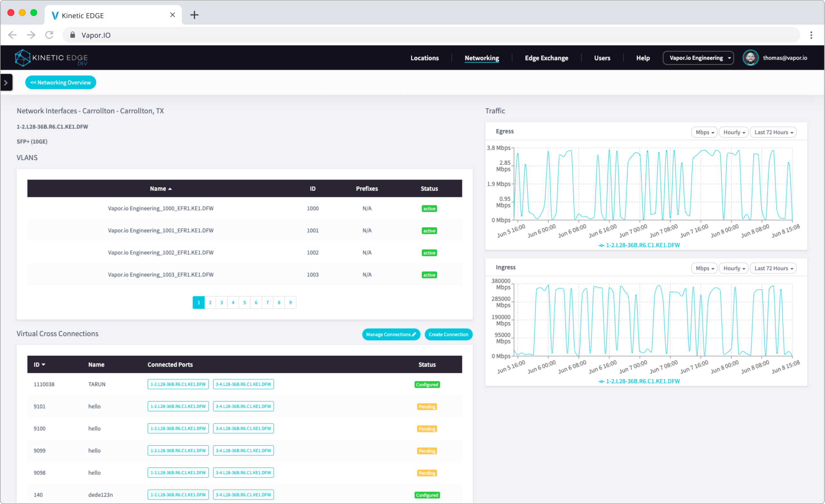Click the active status badge for VLAN 1000
This screenshot has width=825, height=504.
(429, 208)
